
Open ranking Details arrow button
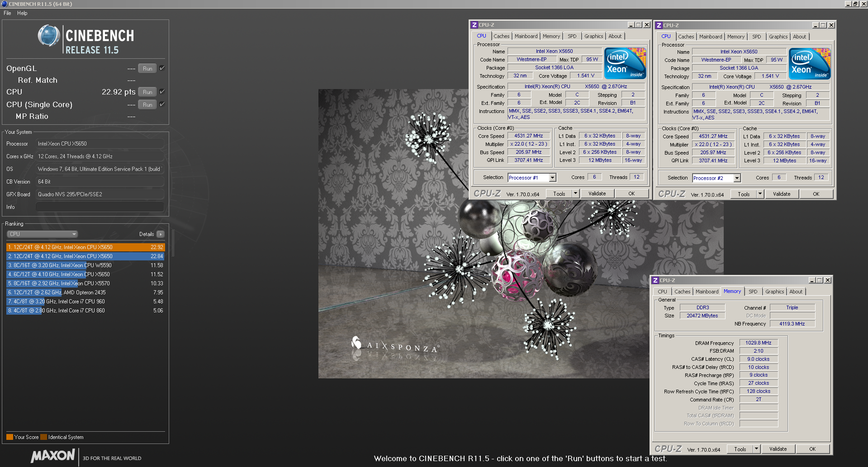pyautogui.click(x=160, y=234)
